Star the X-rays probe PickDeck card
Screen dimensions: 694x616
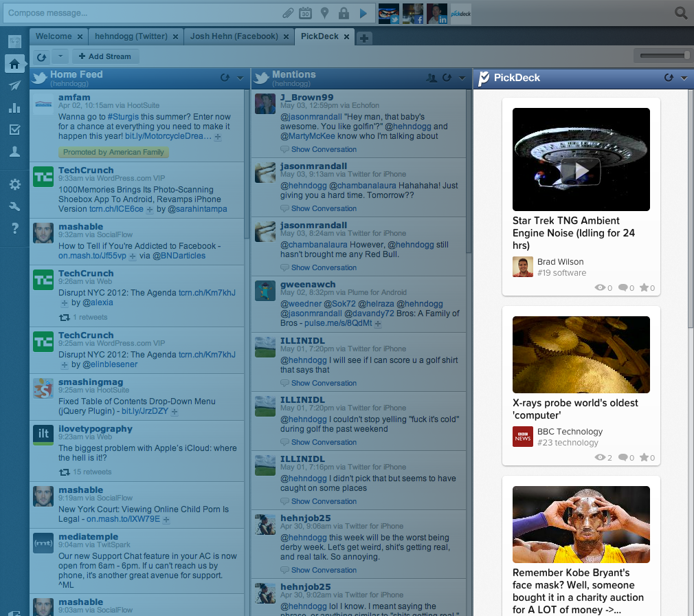tap(644, 457)
